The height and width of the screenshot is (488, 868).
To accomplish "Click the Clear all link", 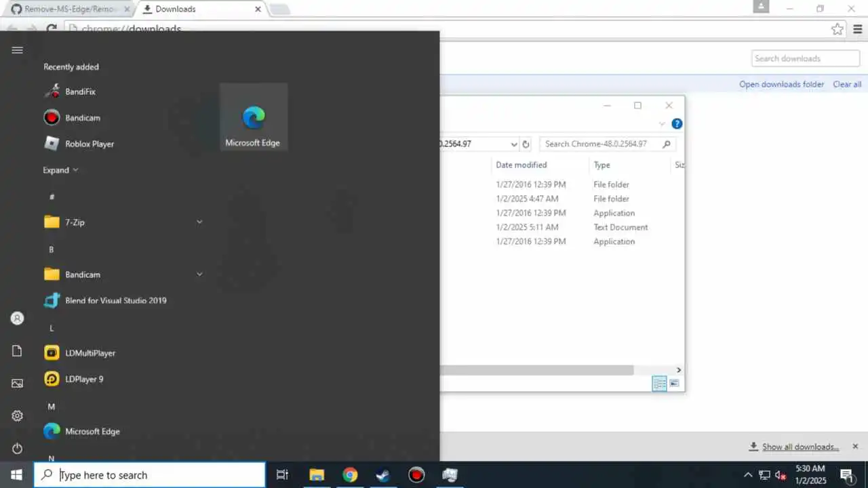I will pos(847,84).
